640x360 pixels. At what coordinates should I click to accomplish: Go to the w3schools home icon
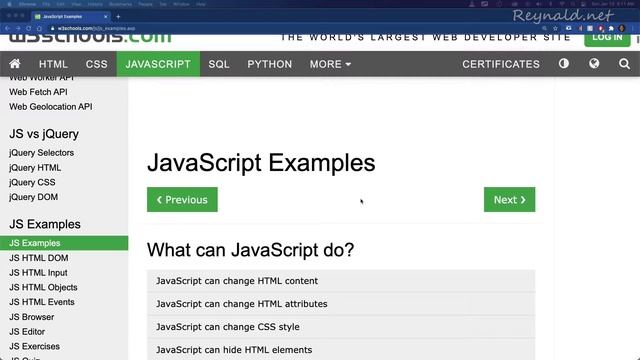pos(15,64)
